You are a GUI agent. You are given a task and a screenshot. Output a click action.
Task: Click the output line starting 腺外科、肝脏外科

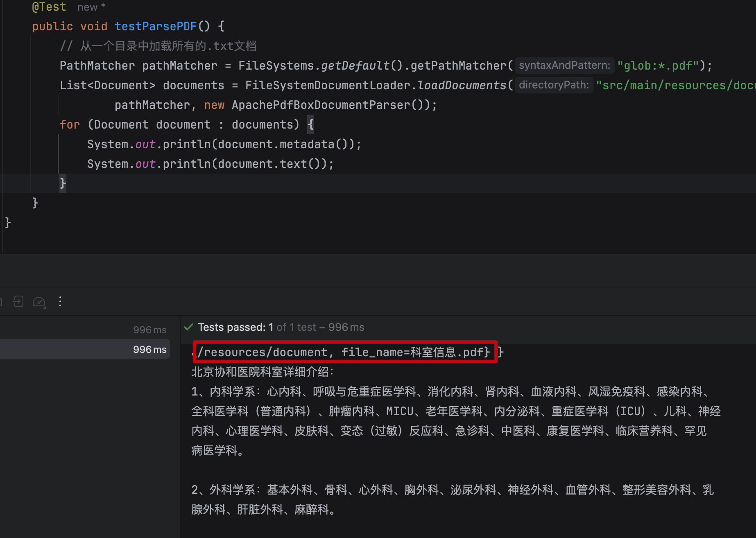click(263, 509)
